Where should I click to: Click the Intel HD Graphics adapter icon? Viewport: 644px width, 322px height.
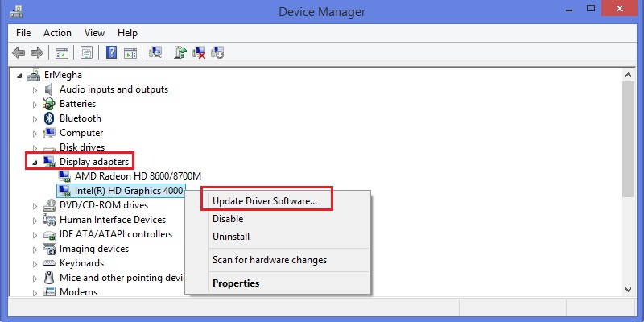pos(64,190)
